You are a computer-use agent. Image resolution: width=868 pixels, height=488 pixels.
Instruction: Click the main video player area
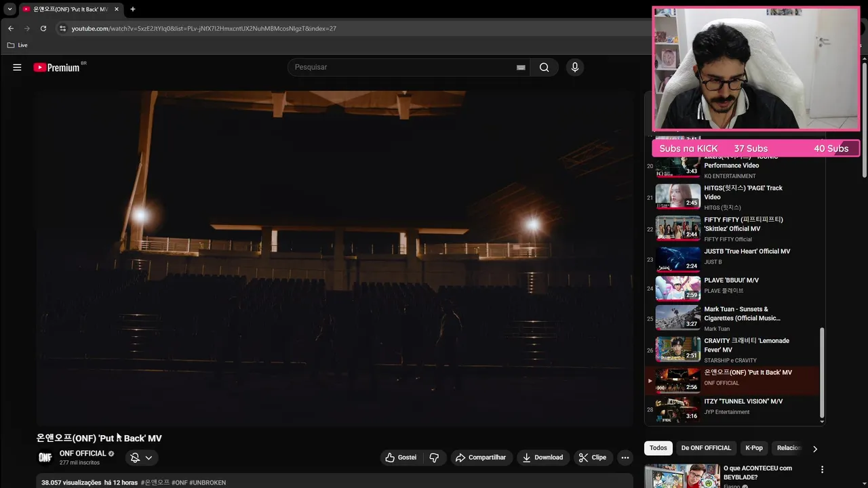click(x=335, y=258)
